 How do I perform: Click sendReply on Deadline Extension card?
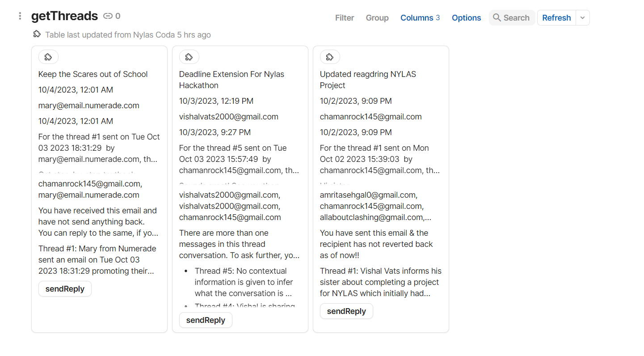coord(206,320)
